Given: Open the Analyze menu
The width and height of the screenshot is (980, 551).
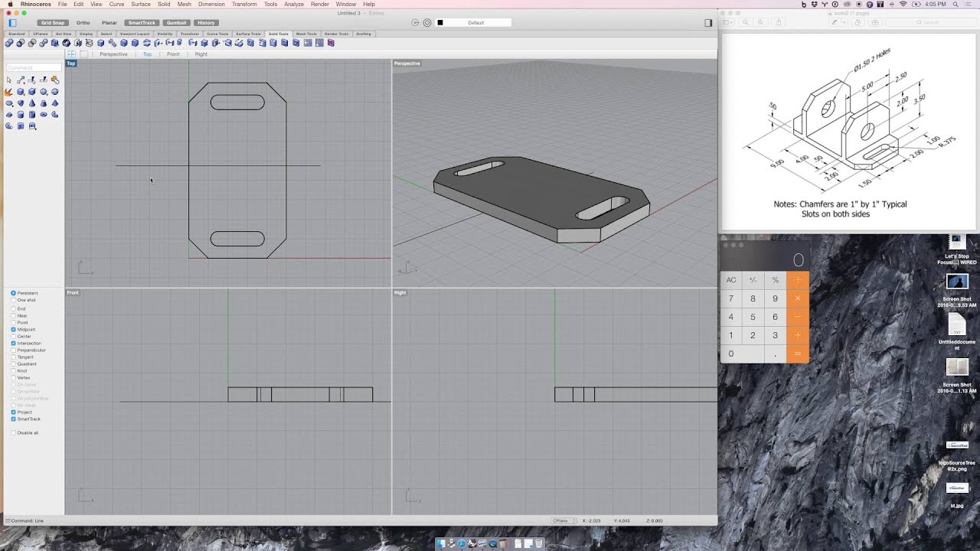Looking at the screenshot, I should (x=294, y=4).
